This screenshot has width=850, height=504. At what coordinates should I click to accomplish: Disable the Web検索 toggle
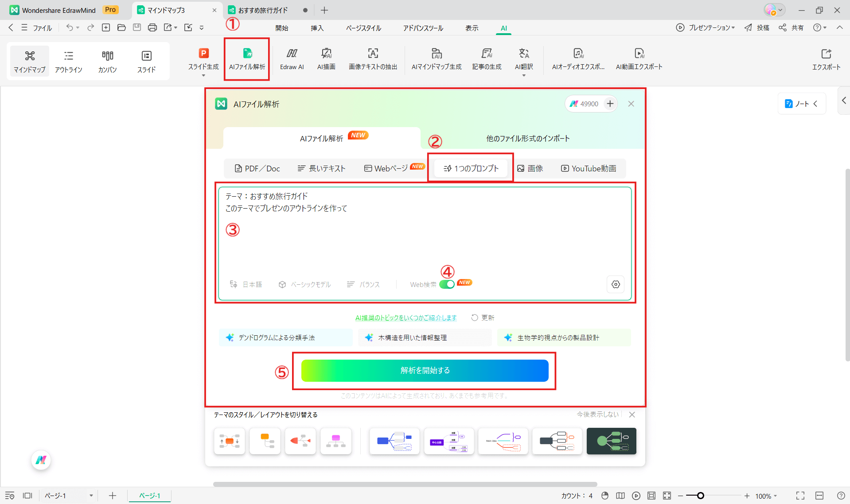click(447, 284)
